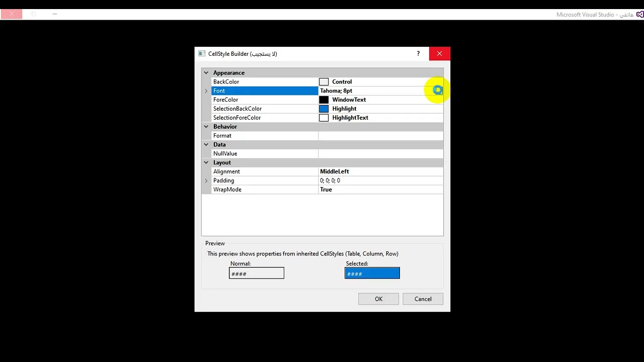Collapse the Behavior category

coord(206,127)
